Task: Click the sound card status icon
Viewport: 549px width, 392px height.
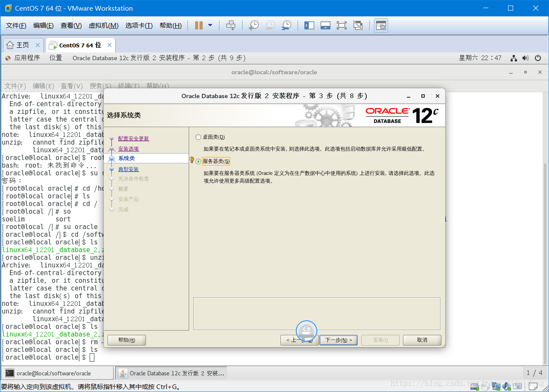Action: pos(507,386)
